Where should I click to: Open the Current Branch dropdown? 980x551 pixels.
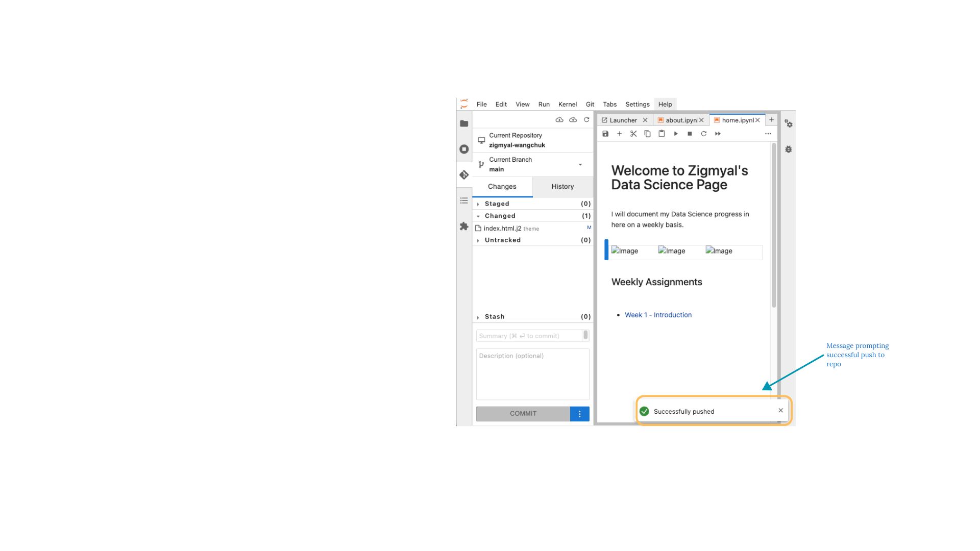(x=580, y=164)
